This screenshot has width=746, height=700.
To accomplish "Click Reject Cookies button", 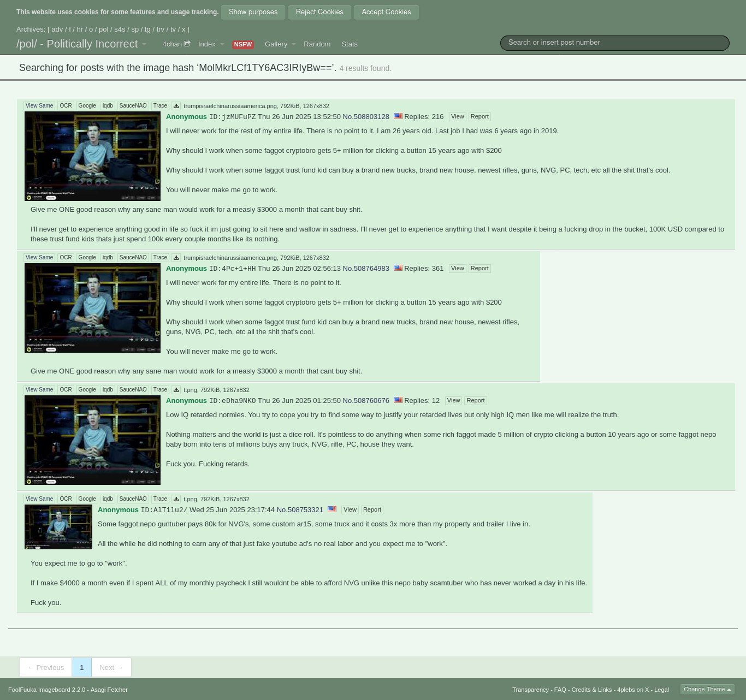I will coord(319,12).
